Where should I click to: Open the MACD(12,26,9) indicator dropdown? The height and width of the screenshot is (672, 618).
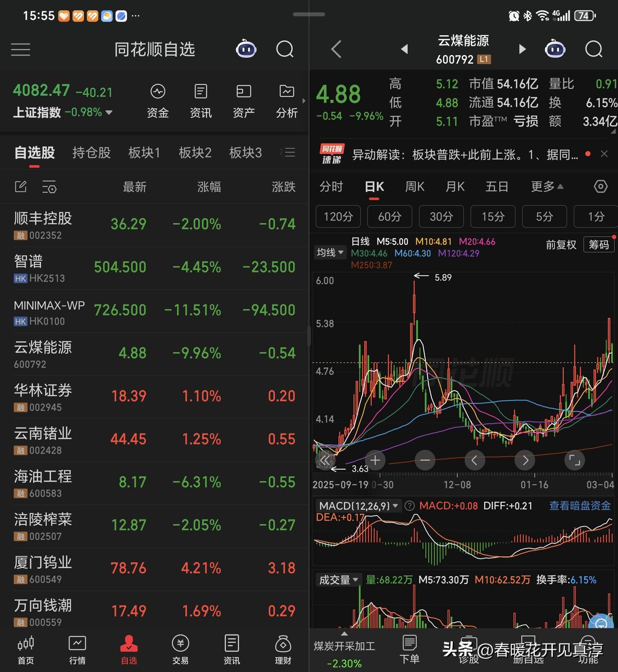(x=359, y=506)
